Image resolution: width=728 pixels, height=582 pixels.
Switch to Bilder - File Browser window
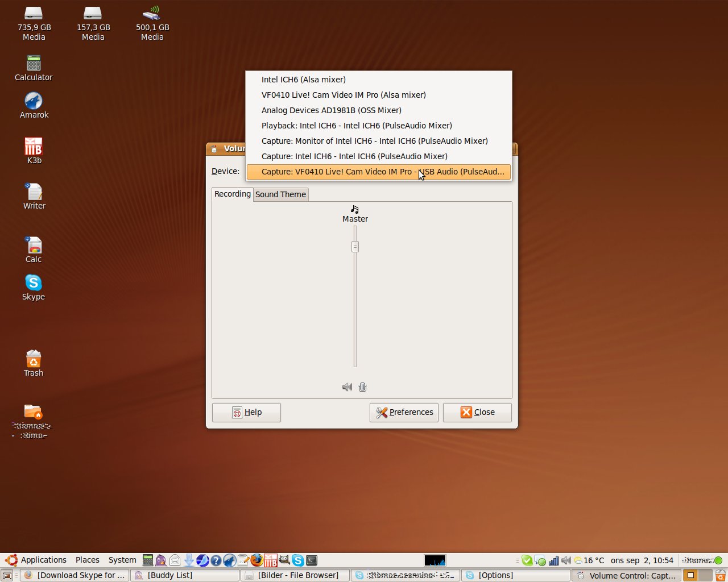[x=295, y=575]
